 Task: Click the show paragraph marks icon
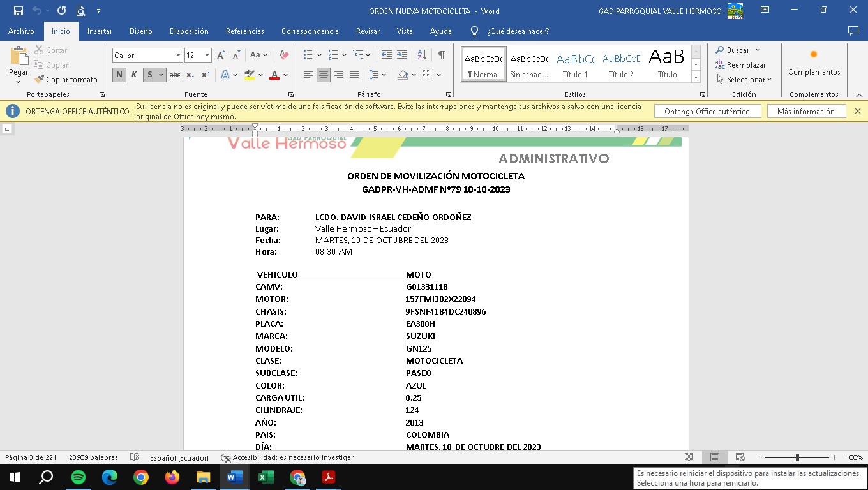coord(441,56)
